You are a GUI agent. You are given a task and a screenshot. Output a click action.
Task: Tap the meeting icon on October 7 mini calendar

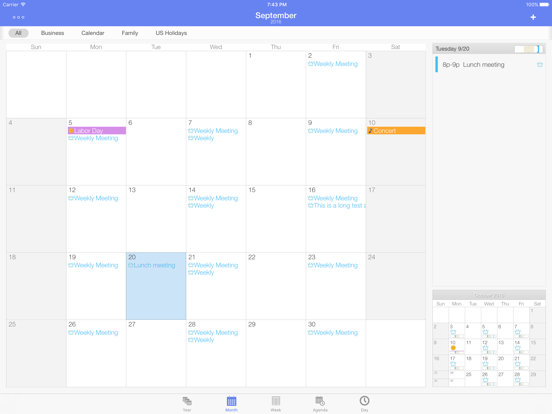518,332
